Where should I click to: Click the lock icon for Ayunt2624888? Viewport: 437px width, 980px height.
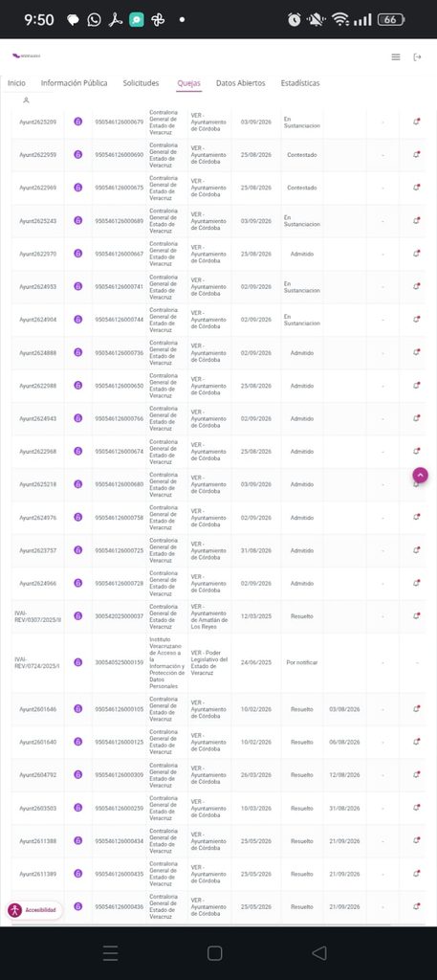coord(78,352)
